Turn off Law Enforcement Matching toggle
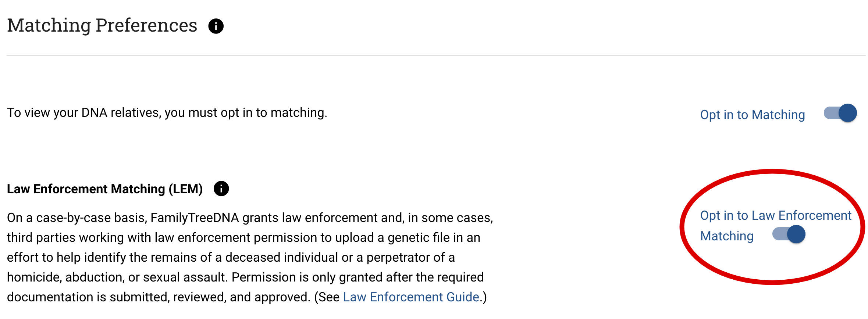The height and width of the screenshot is (319, 868). (789, 234)
